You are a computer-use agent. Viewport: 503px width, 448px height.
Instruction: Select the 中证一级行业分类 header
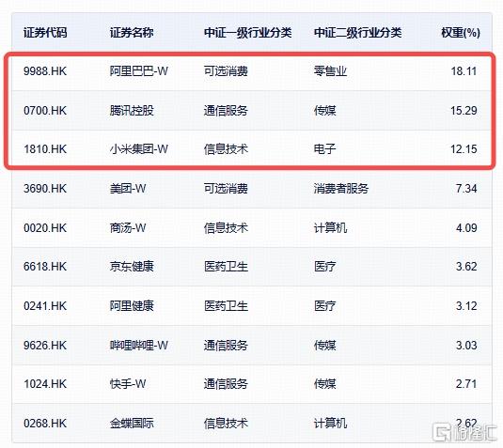click(x=247, y=32)
